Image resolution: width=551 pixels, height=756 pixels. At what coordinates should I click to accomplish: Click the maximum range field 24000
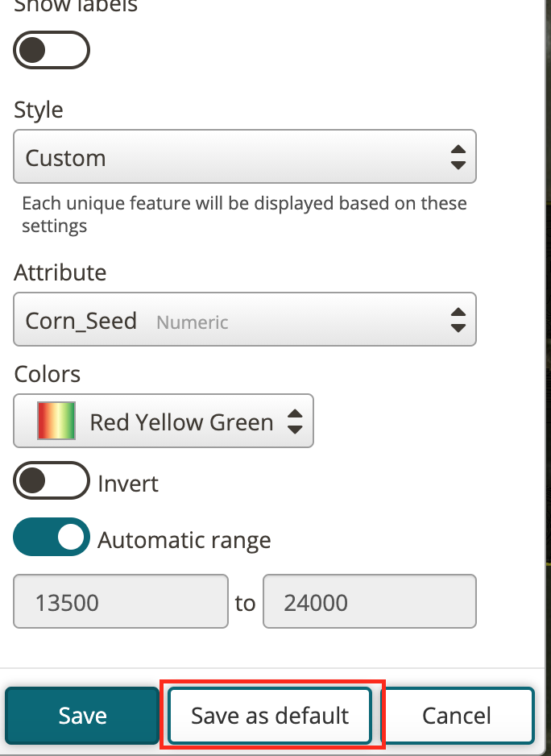point(370,601)
